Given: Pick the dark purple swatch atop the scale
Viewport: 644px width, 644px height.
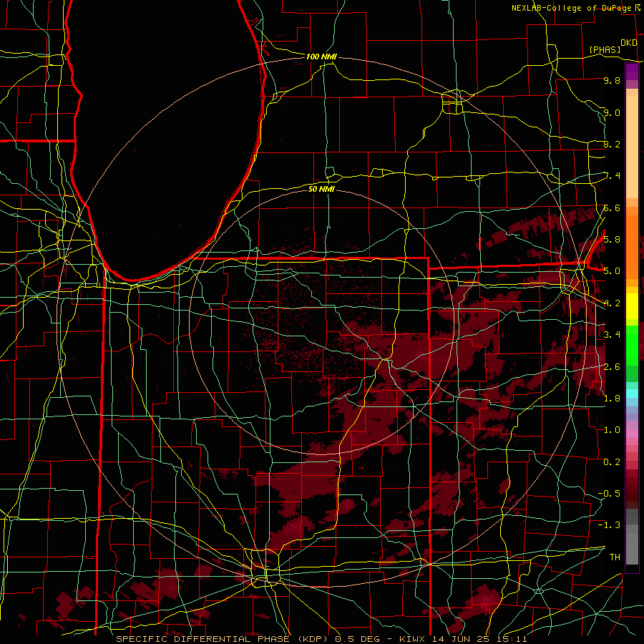Looking at the screenshot, I should coord(632,72).
